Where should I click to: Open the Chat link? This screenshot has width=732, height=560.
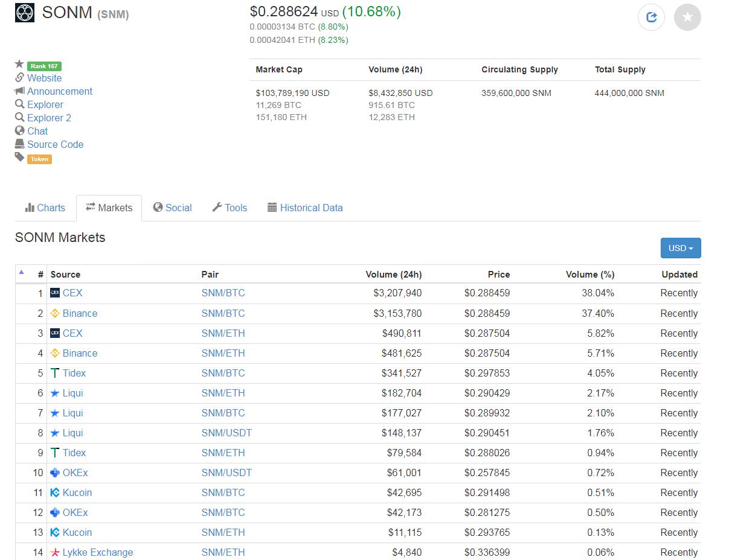point(37,131)
